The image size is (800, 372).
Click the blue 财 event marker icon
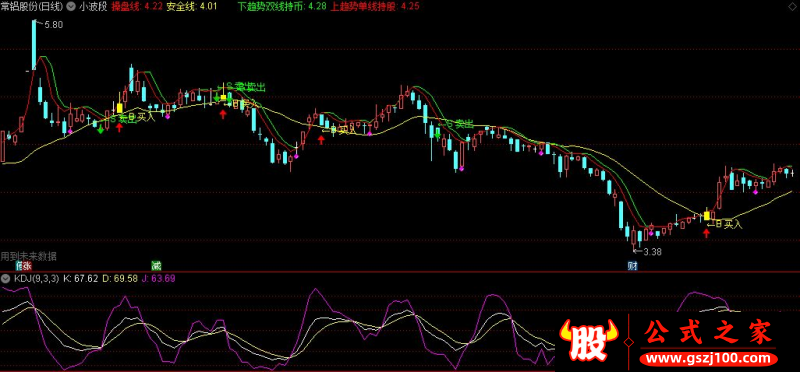coord(633,266)
